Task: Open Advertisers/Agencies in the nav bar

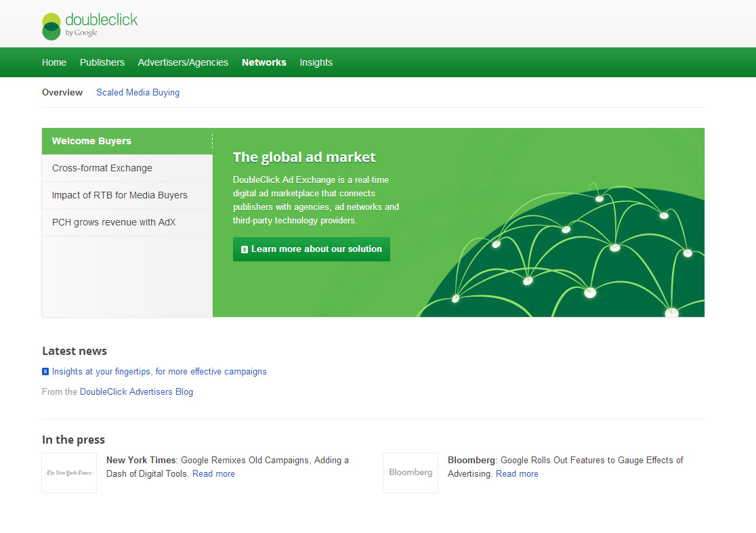Action: click(183, 62)
